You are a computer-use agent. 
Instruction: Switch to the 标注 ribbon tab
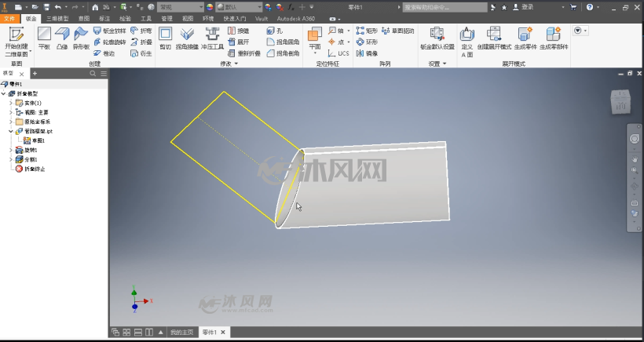(104, 19)
